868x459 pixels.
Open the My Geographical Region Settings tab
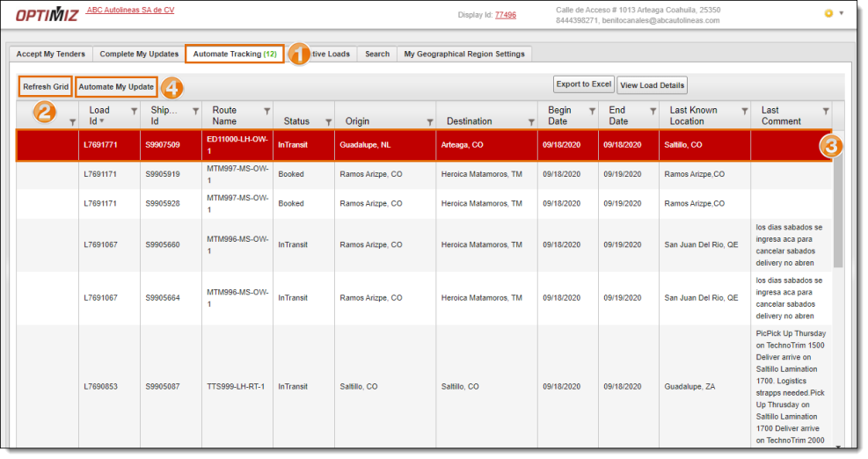tap(463, 54)
